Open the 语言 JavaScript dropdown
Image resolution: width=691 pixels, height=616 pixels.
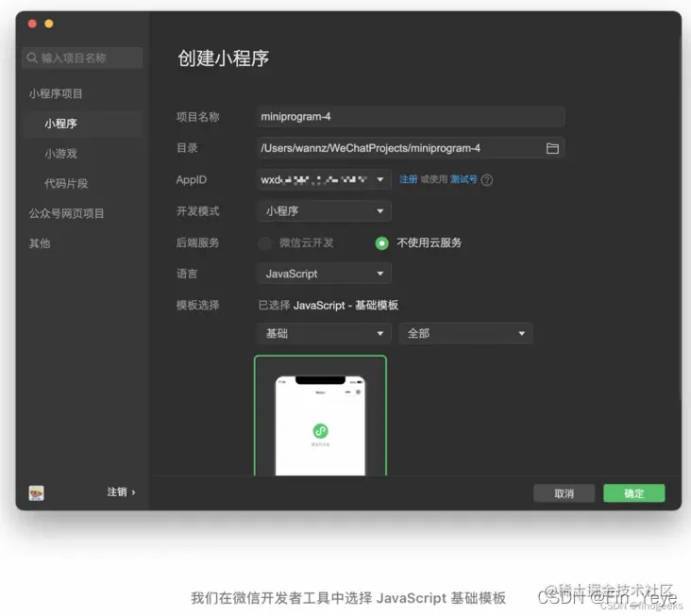(x=325, y=274)
